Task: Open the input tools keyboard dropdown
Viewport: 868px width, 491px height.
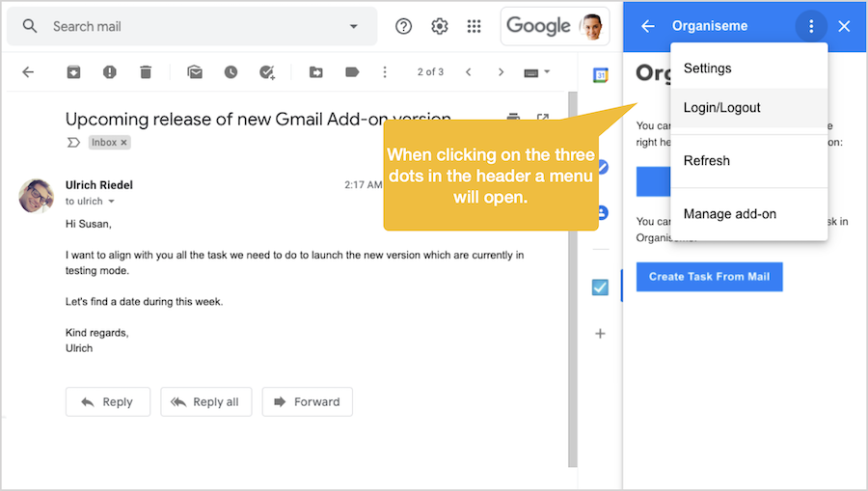Action: [x=537, y=72]
